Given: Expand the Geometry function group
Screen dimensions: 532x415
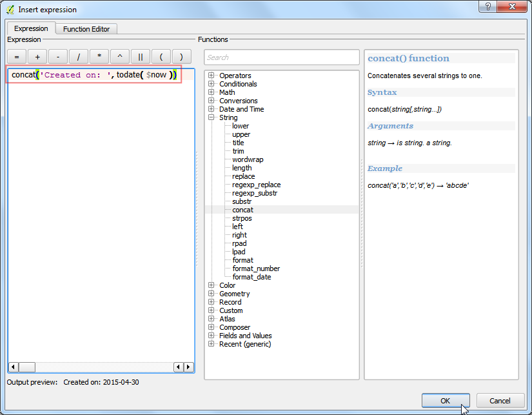Looking at the screenshot, I should click(x=211, y=294).
